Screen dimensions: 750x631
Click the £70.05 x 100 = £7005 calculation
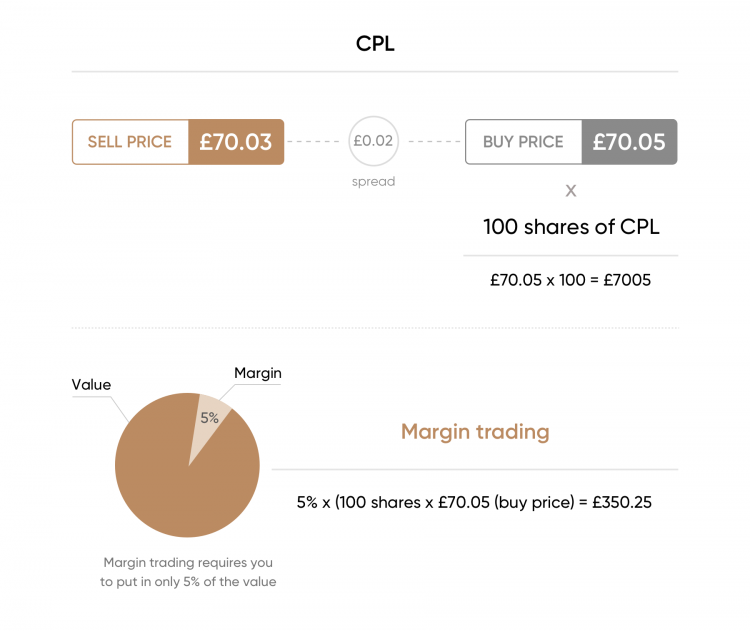point(570,281)
